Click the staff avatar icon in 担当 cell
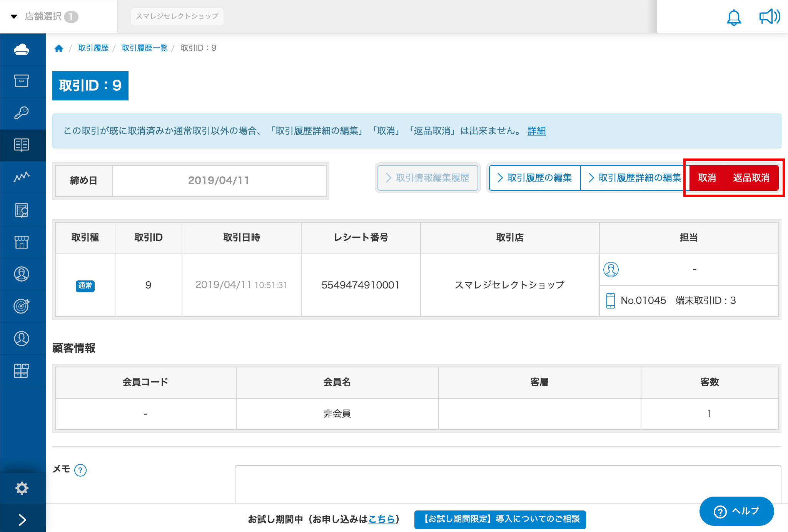This screenshot has height=532, width=788. 611,269
